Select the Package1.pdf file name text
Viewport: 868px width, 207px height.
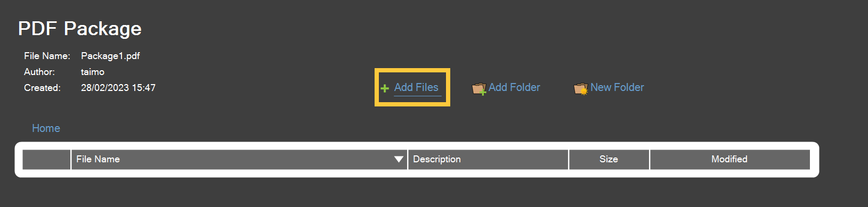click(110, 56)
